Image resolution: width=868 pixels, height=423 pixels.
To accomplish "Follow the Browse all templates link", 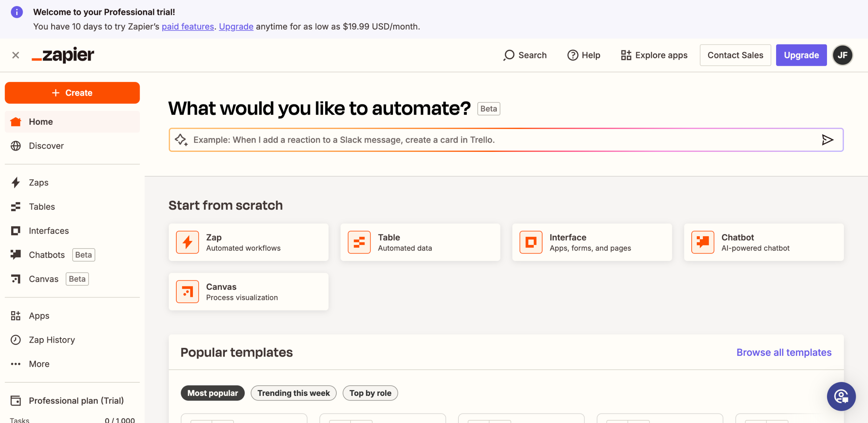I will [x=784, y=352].
